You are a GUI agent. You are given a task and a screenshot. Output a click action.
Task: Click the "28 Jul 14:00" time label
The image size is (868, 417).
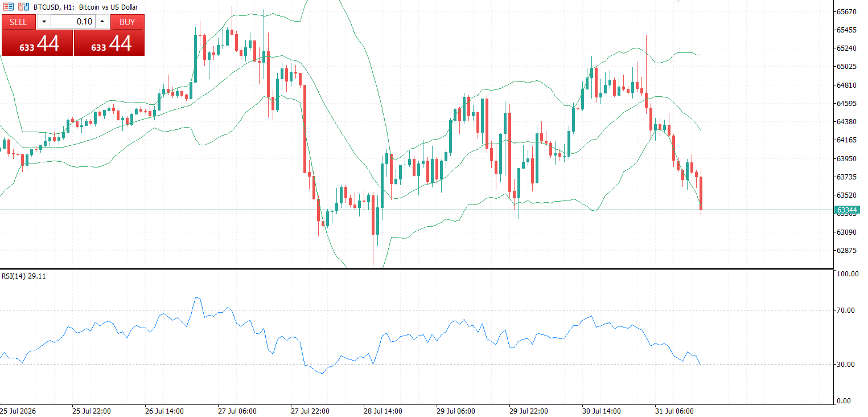tap(383, 411)
